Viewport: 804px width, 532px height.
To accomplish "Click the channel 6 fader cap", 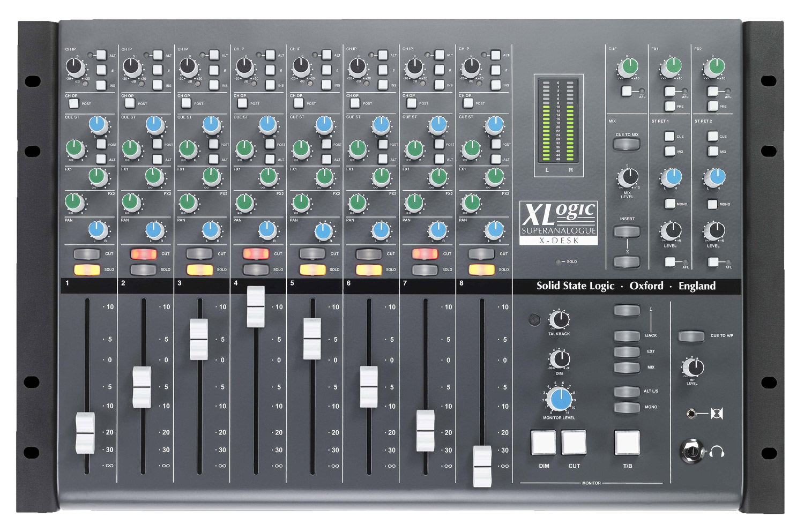I will [369, 387].
